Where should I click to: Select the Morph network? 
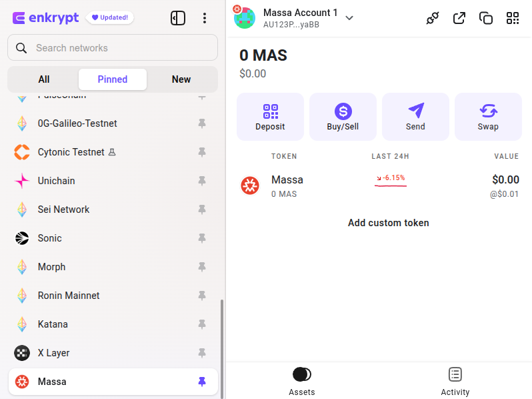113,267
